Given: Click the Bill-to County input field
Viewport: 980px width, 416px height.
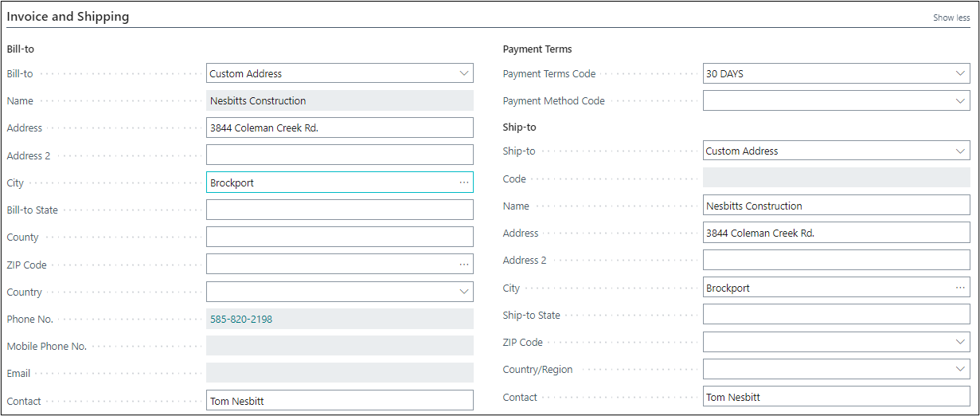Looking at the screenshot, I should pos(339,237).
